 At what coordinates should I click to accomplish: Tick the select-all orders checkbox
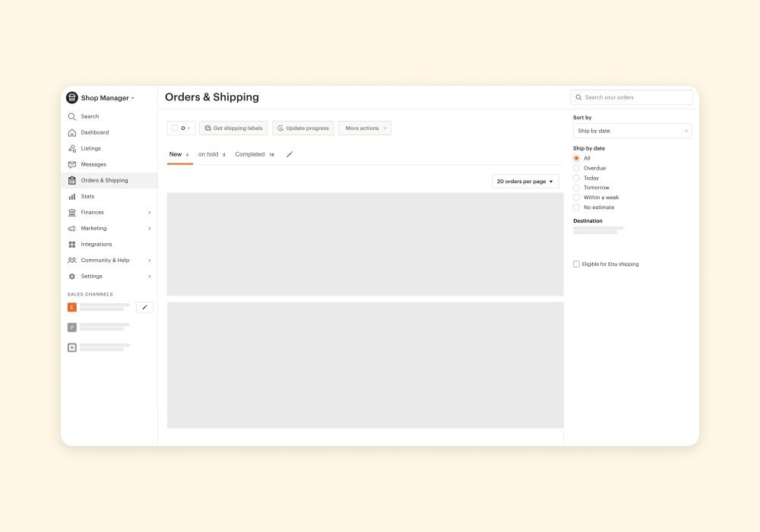[x=175, y=128]
